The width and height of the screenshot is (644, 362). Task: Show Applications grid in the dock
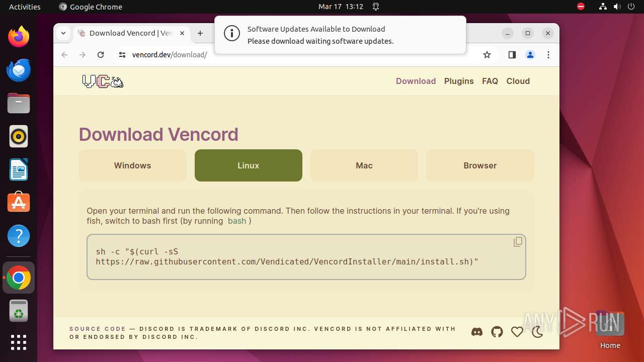19,342
